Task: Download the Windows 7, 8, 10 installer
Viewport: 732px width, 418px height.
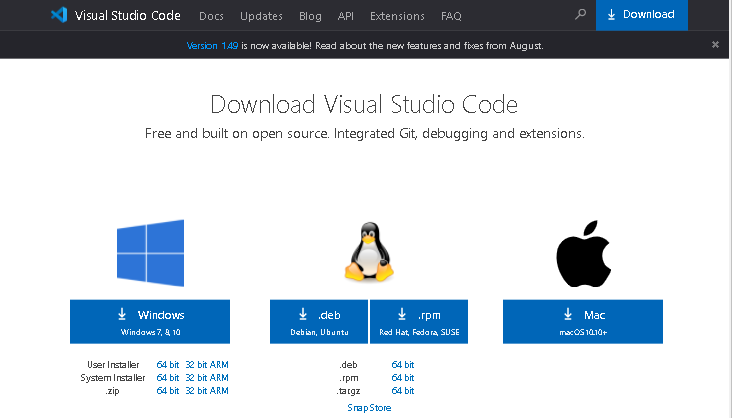Action: point(150,322)
